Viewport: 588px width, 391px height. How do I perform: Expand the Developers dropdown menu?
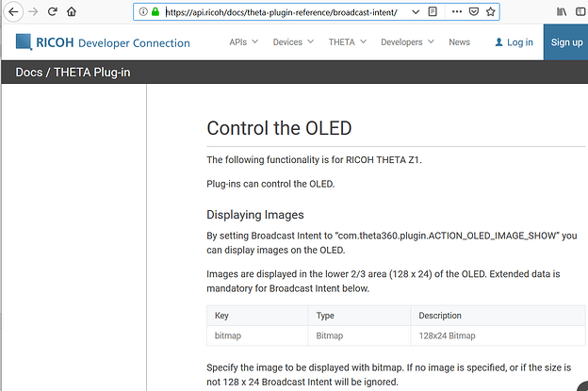407,42
